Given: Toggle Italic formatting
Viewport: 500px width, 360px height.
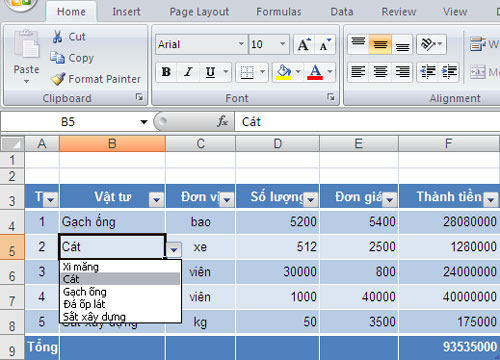Looking at the screenshot, I should pyautogui.click(x=188, y=72).
